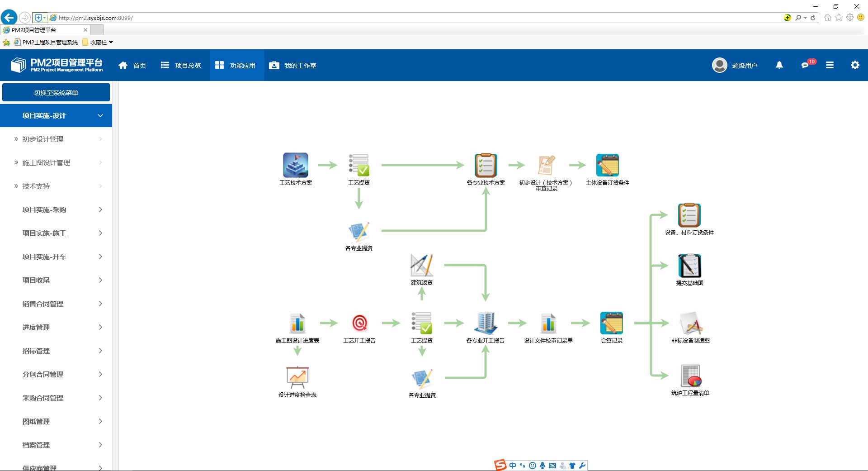The height and width of the screenshot is (471, 868).
Task: Open the notification bell icon
Action: (x=779, y=65)
